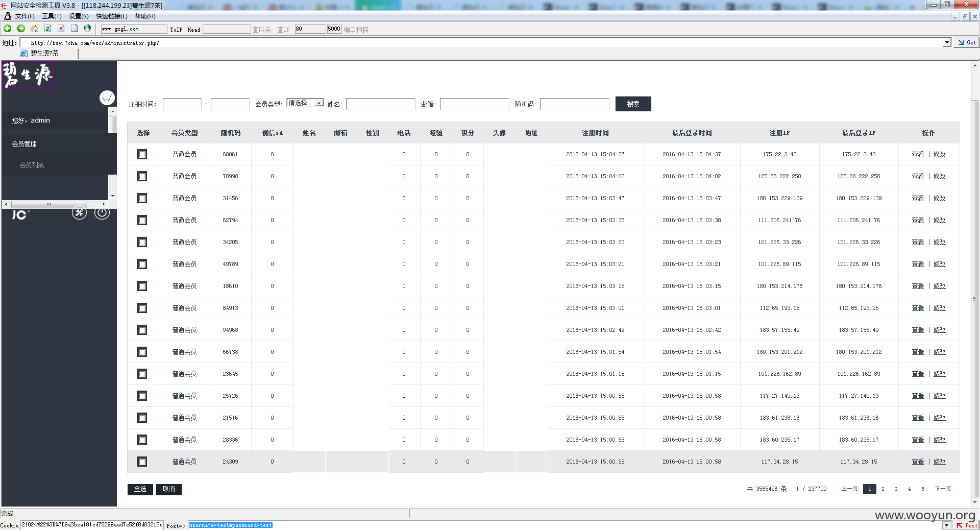Click 修改 for member 70998
This screenshot has height=530, width=980.
pos(939,176)
